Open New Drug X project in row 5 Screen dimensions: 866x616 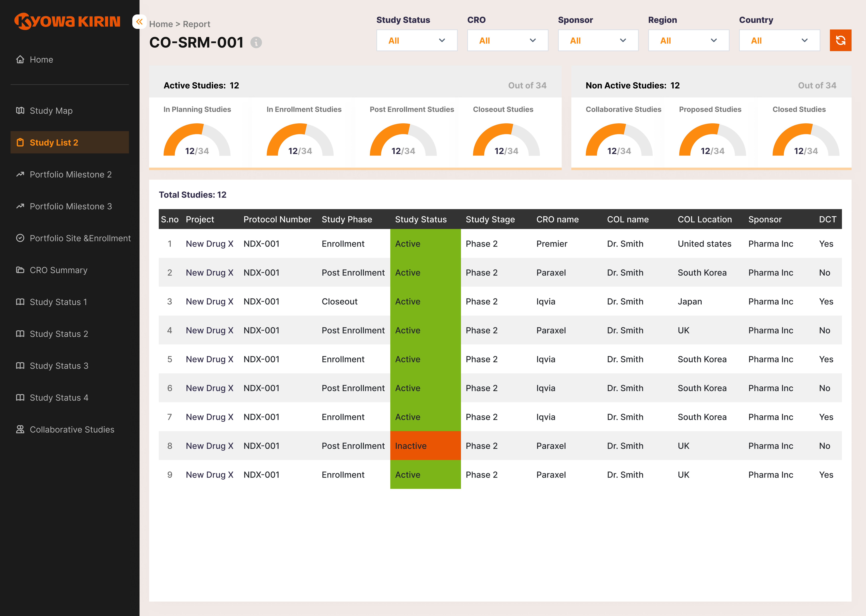click(x=210, y=359)
